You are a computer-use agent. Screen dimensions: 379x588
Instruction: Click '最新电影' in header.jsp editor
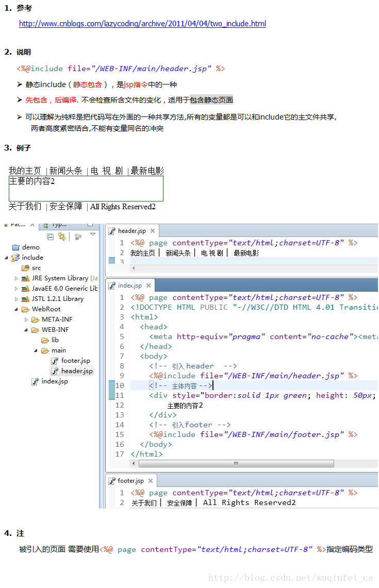pyautogui.click(x=246, y=253)
